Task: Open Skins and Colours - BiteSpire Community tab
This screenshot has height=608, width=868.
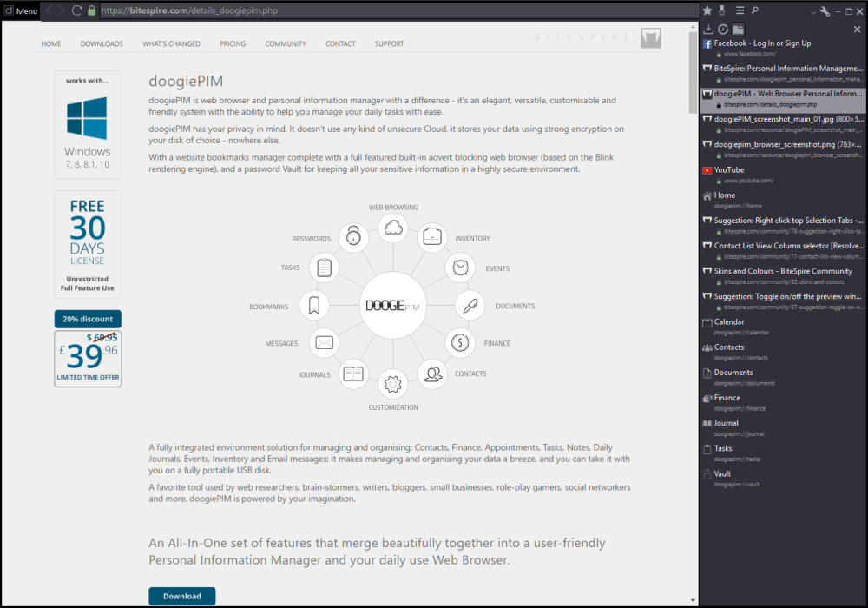Action: tap(783, 276)
